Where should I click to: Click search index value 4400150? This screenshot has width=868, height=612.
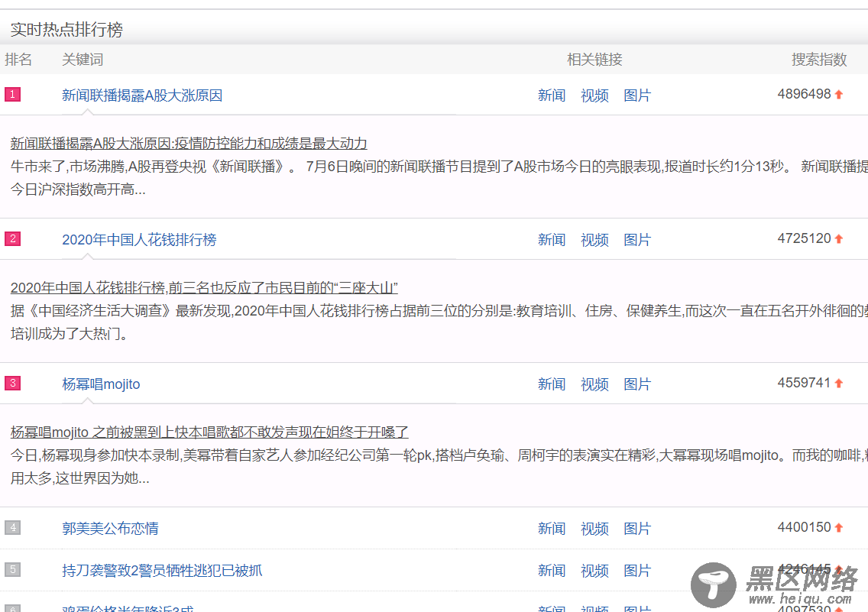pyautogui.click(x=804, y=527)
